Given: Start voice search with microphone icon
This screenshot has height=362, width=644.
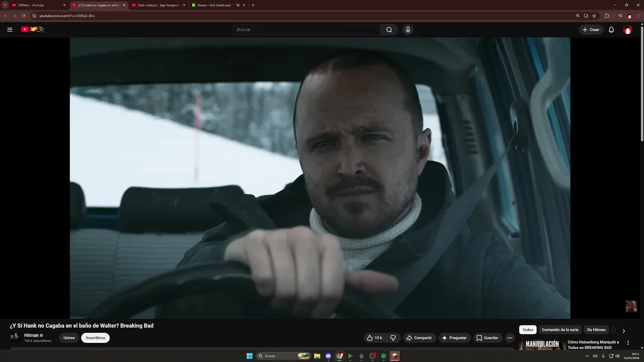Looking at the screenshot, I should pos(408,30).
